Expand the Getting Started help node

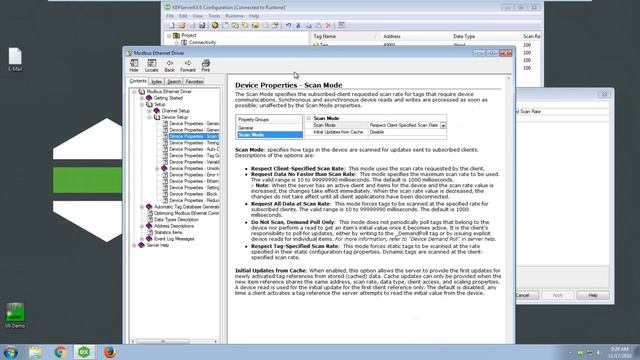pos(142,98)
